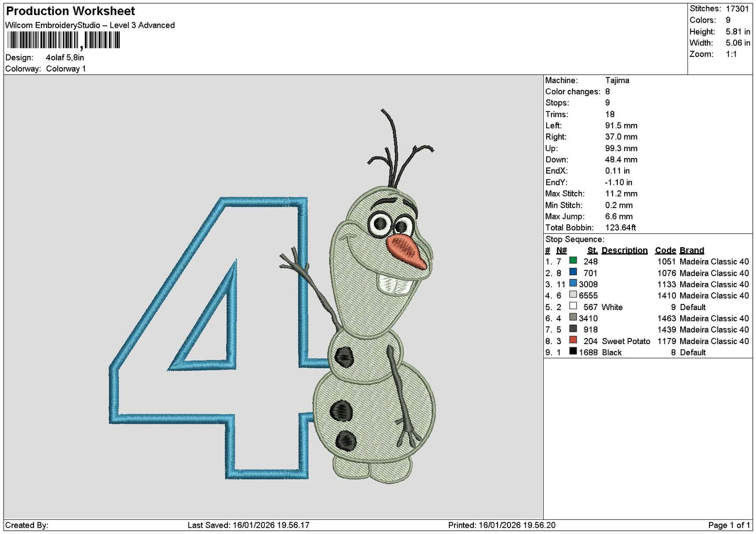Click the 'Production Worksheet' title
This screenshot has height=534, width=756.
click(71, 11)
